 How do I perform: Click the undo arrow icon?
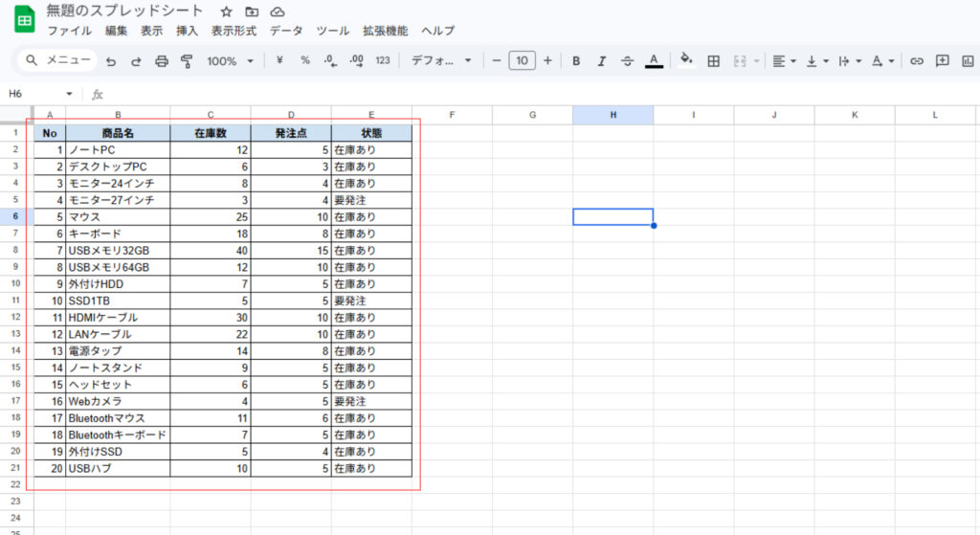(111, 61)
